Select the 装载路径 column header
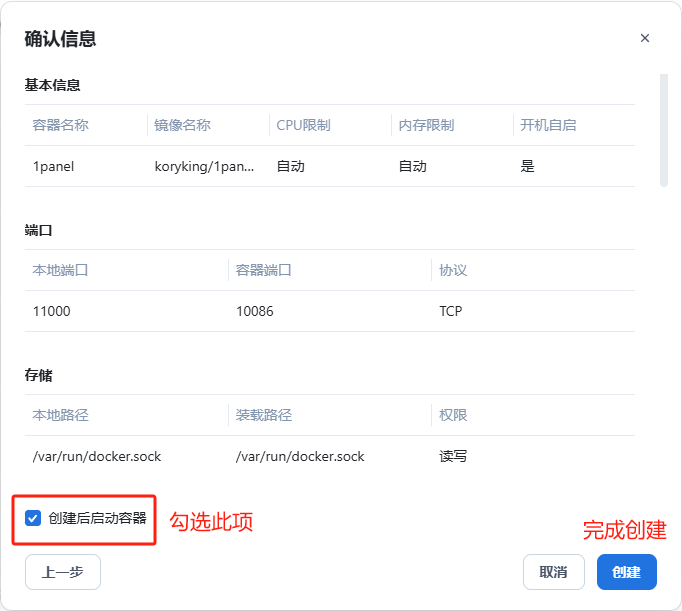682x611 pixels. pos(264,415)
